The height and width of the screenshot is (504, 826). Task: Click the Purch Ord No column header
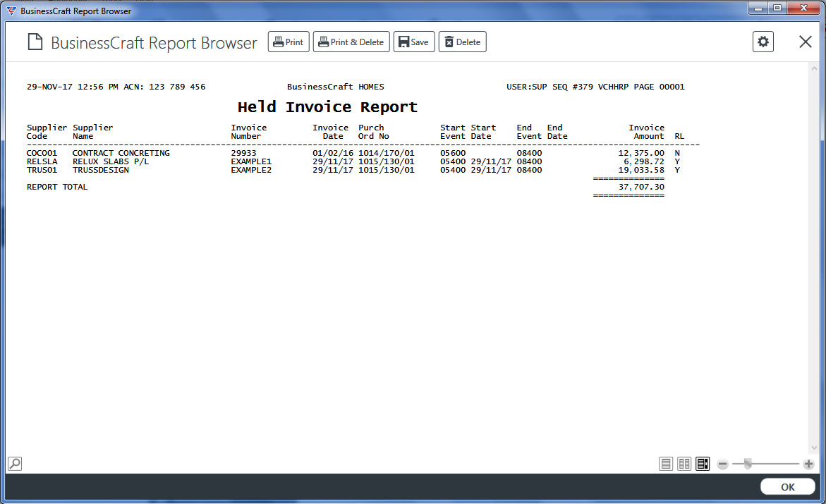[373, 132]
